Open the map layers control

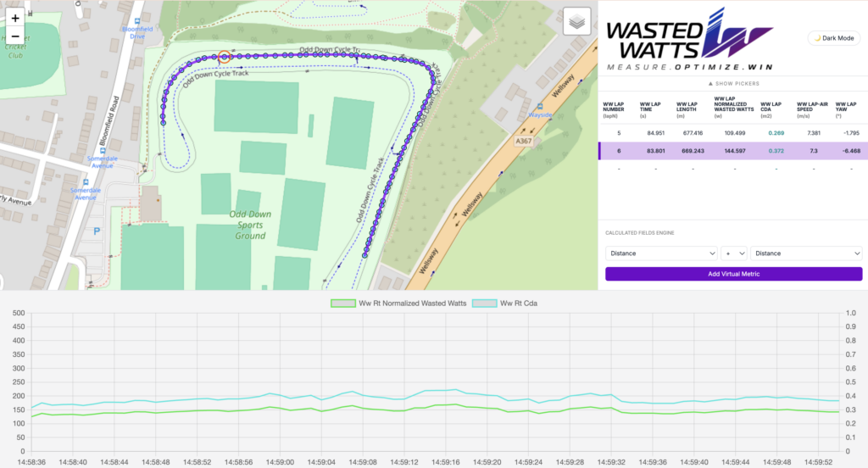click(x=576, y=21)
